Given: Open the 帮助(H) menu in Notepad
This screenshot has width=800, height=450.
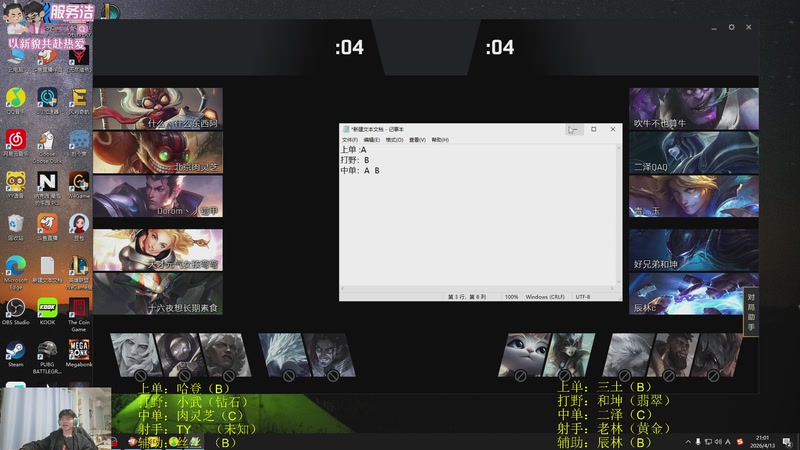Looking at the screenshot, I should [x=440, y=140].
